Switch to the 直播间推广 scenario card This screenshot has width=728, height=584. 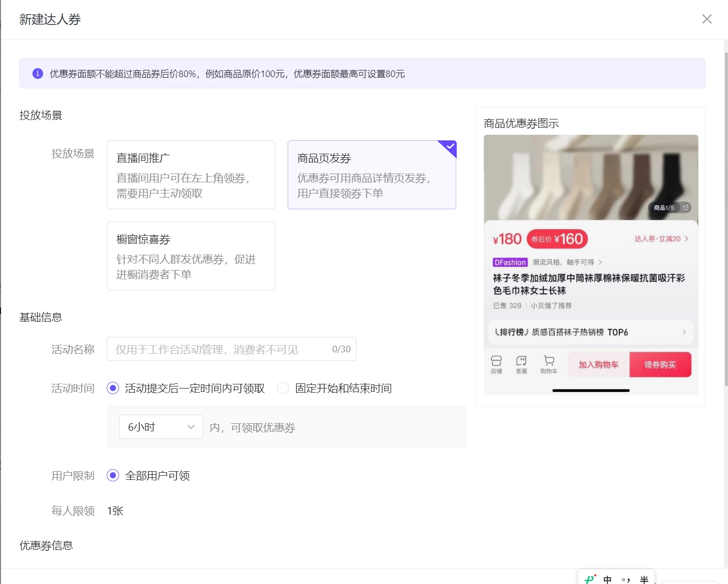coord(191,175)
